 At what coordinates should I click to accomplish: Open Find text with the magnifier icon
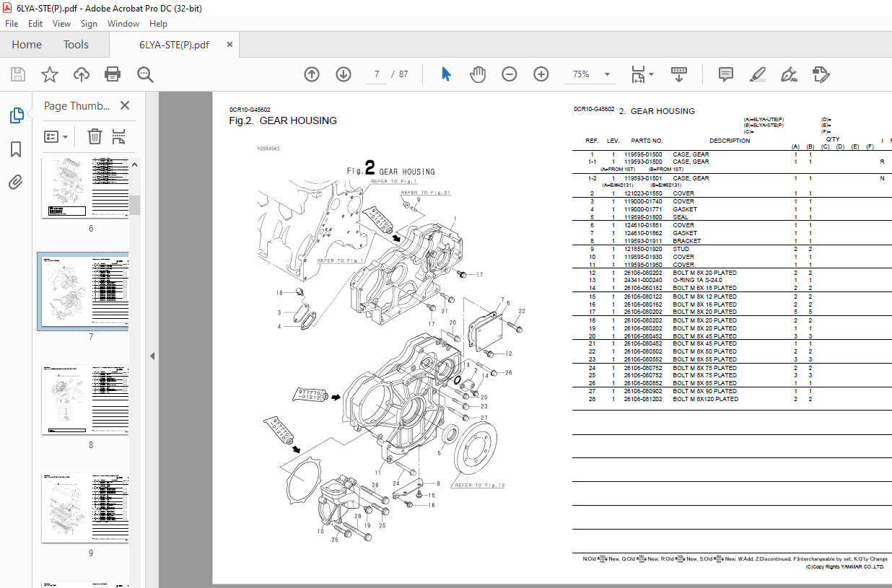145,74
